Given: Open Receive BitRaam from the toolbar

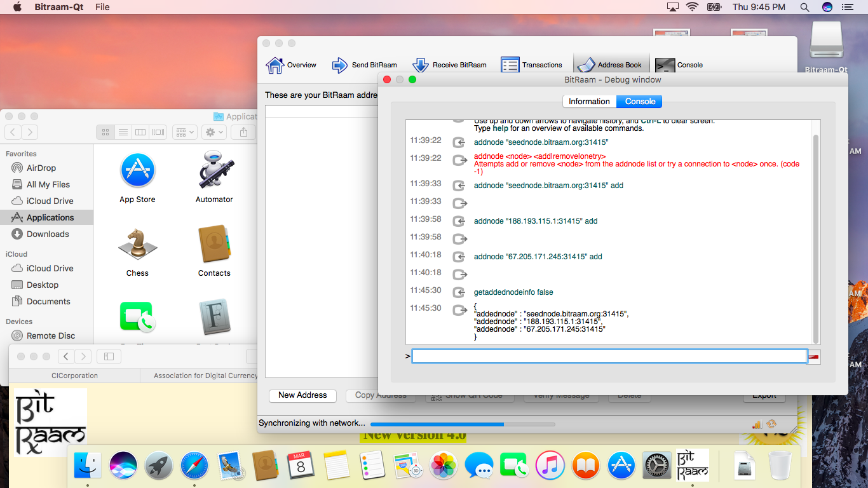Looking at the screenshot, I should [449, 65].
